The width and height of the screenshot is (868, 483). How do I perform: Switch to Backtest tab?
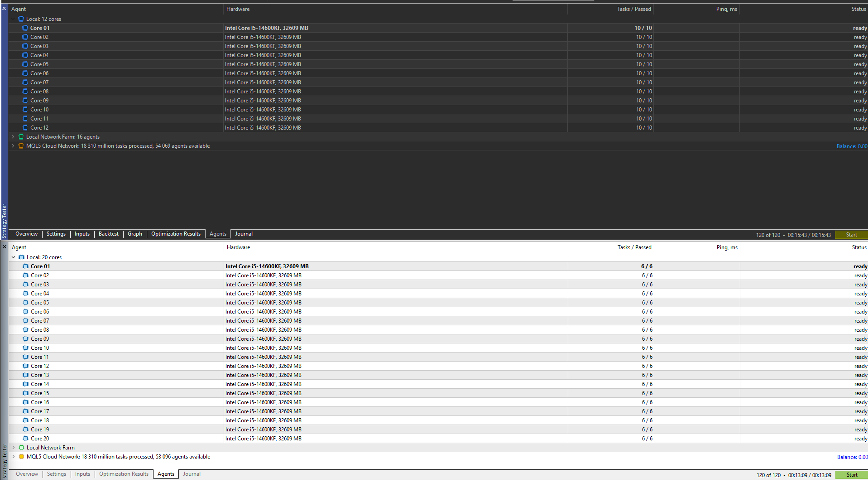click(x=109, y=234)
